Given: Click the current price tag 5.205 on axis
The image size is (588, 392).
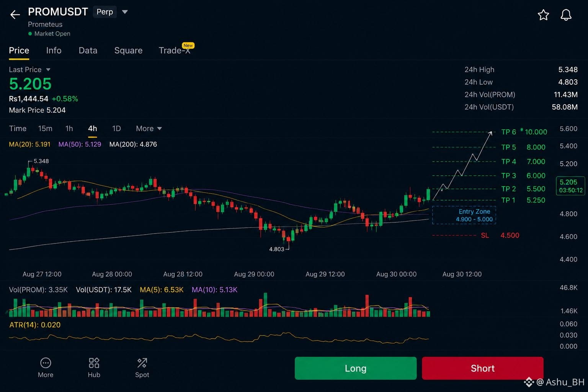Looking at the screenshot, I should click(570, 186).
